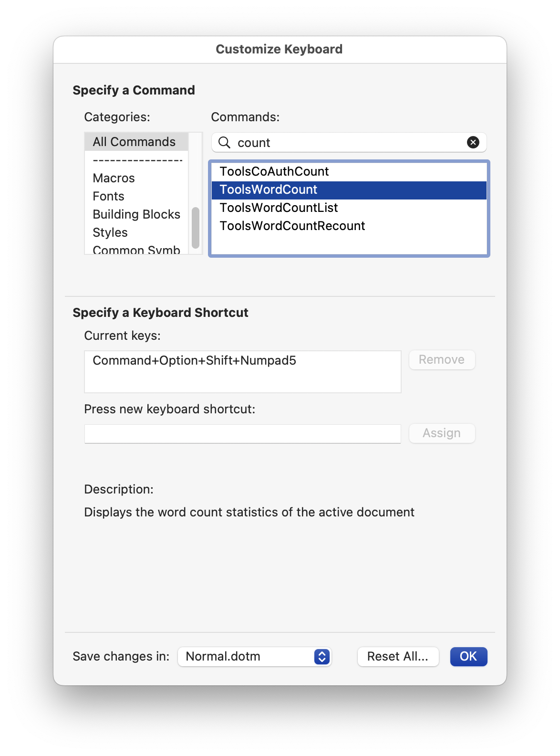Click the Remove shortcut button
560x756 pixels.
(442, 360)
